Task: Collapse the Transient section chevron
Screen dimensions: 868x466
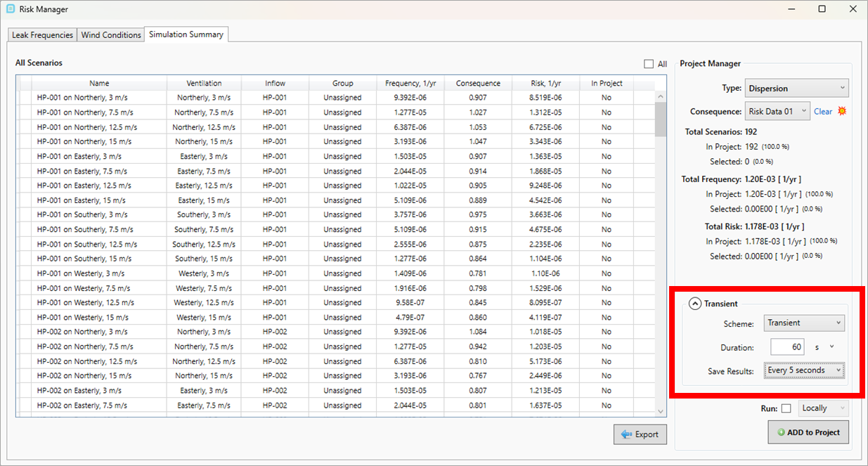Action: pyautogui.click(x=694, y=304)
